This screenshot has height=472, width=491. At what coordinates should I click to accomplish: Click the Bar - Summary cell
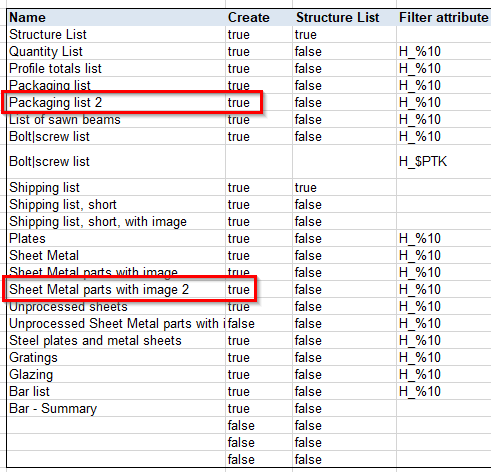116,408
